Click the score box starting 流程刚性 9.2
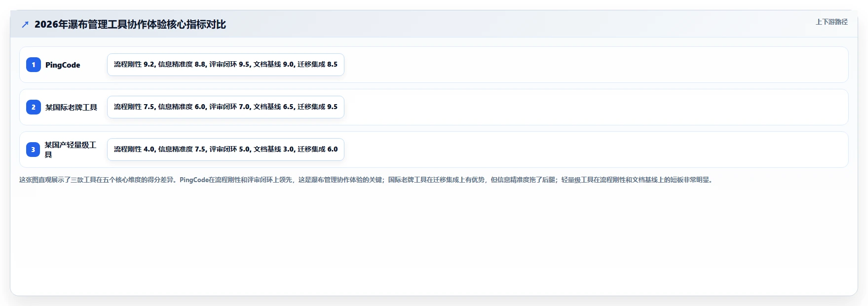 (226, 65)
